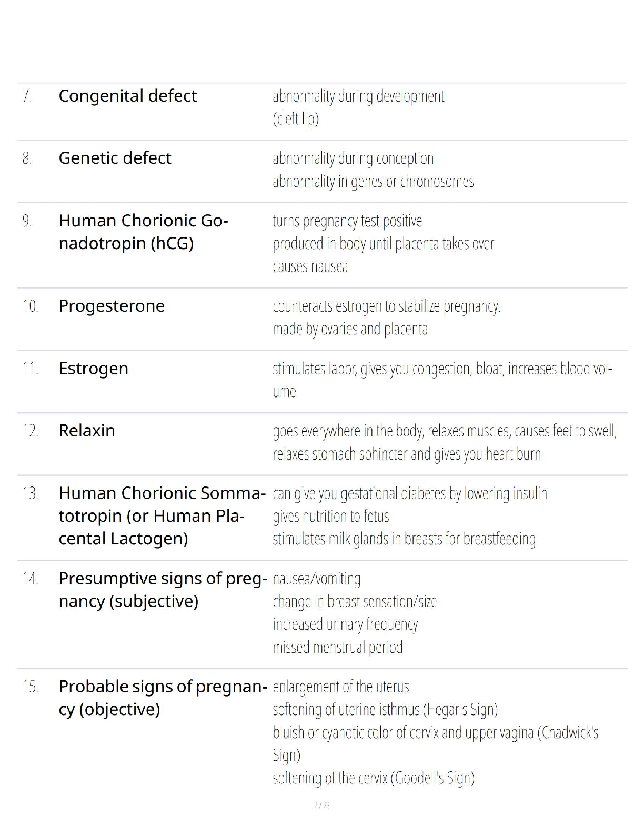Select the "Relaxin" term
Image resolution: width=644 pixels, height=834 pixels.
tap(87, 431)
